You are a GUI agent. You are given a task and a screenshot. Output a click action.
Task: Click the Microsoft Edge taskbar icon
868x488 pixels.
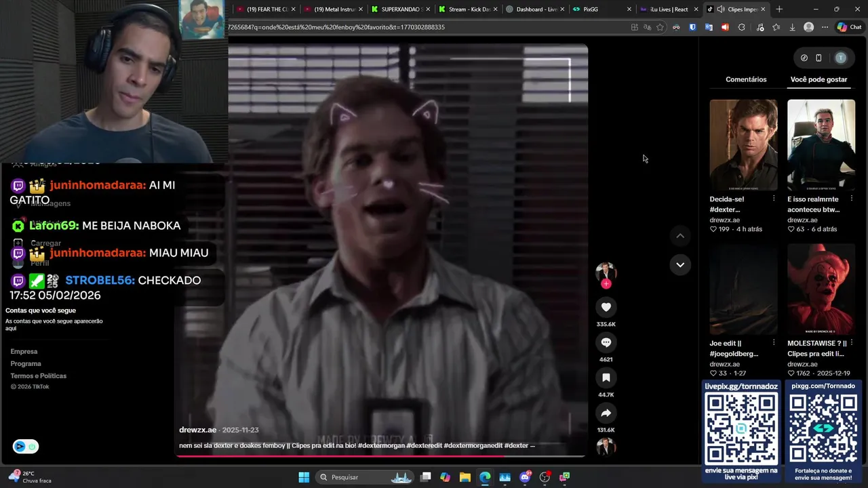[485, 477]
